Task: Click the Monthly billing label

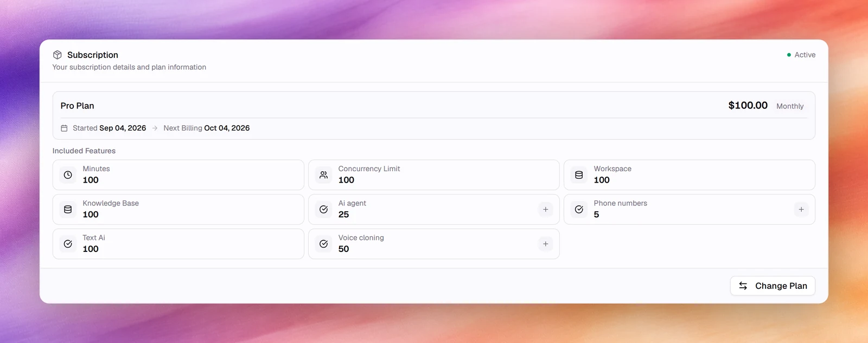Action: pos(790,106)
